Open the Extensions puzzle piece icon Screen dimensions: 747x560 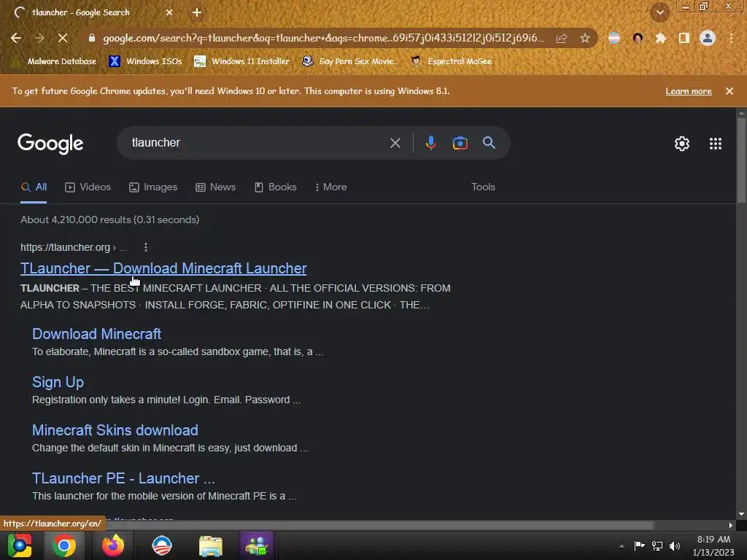660,38
